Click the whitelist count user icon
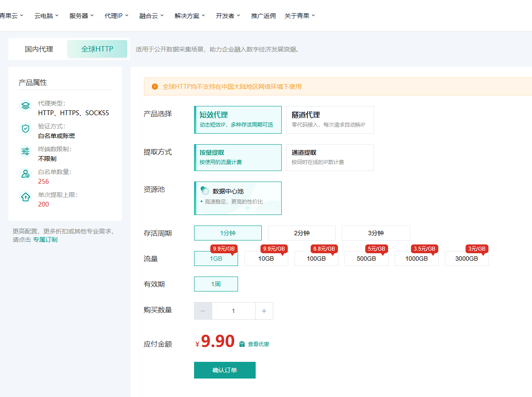 point(26,174)
